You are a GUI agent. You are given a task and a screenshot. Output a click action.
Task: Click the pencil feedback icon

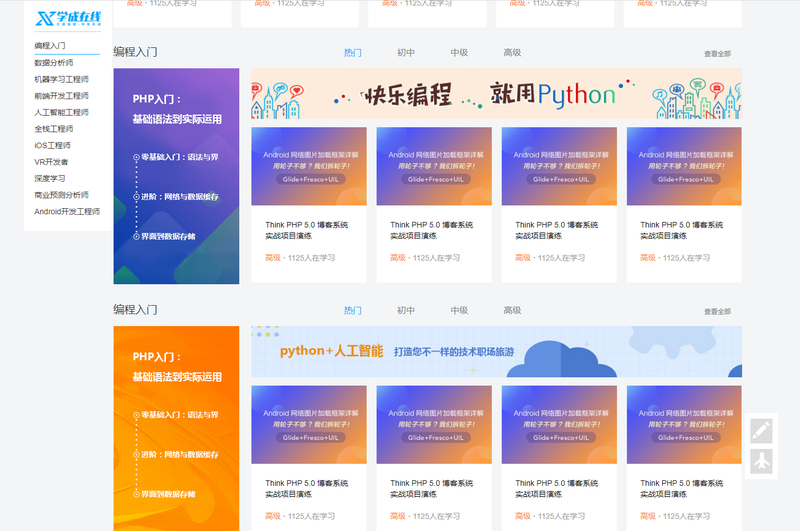761,431
